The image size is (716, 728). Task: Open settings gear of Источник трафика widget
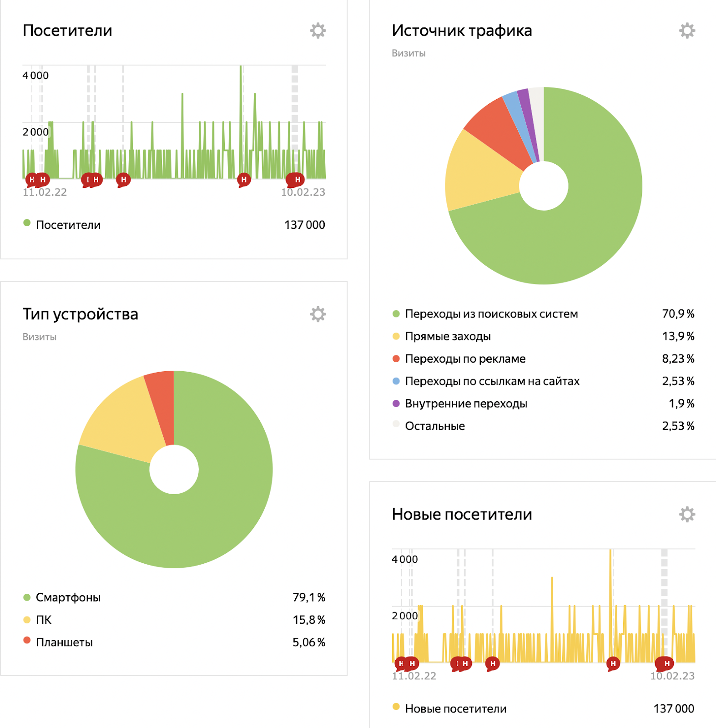tap(686, 31)
